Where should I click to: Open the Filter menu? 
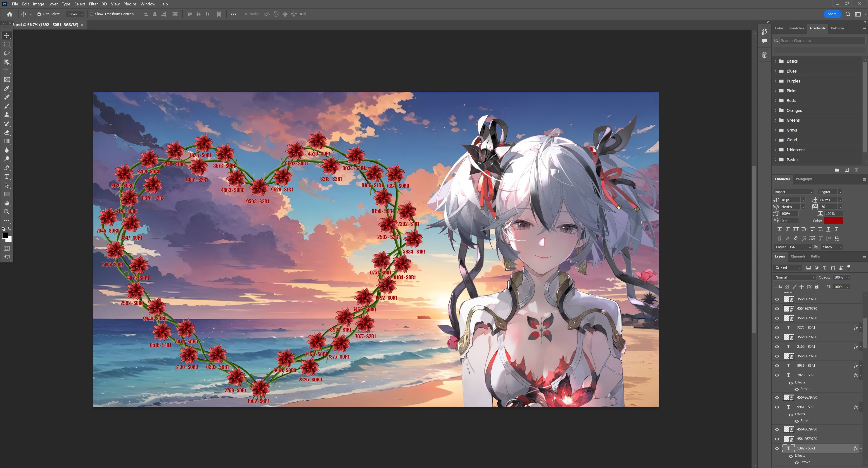(93, 4)
